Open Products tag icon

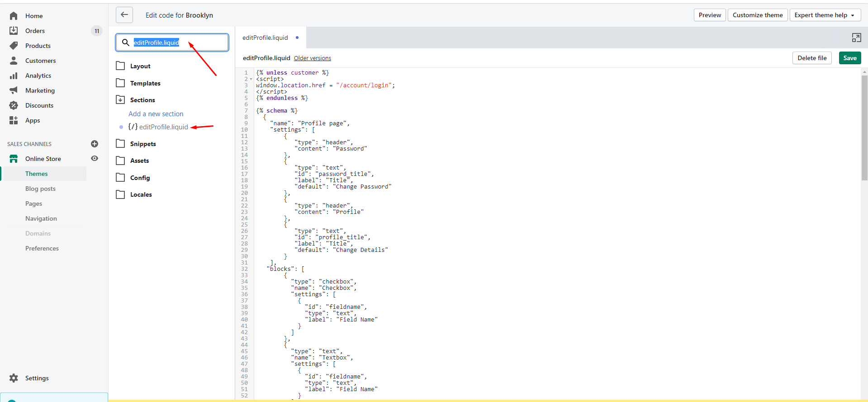click(14, 46)
